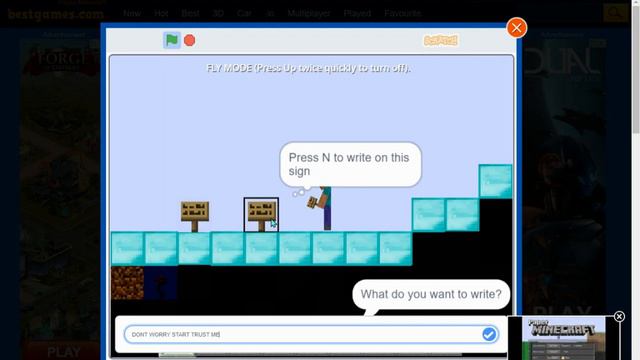This screenshot has width=640, height=360.
Task: Open the Best games tab
Action: pos(190,13)
